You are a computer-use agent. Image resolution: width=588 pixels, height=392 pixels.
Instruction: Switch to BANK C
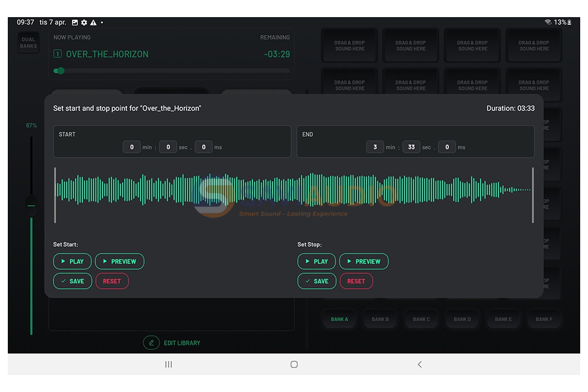pyautogui.click(x=421, y=319)
